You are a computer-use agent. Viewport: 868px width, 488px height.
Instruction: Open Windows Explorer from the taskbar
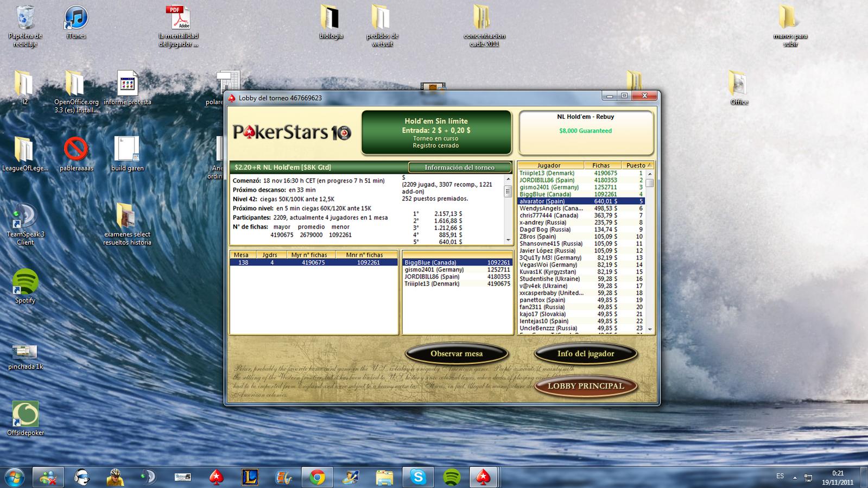pyautogui.click(x=384, y=477)
